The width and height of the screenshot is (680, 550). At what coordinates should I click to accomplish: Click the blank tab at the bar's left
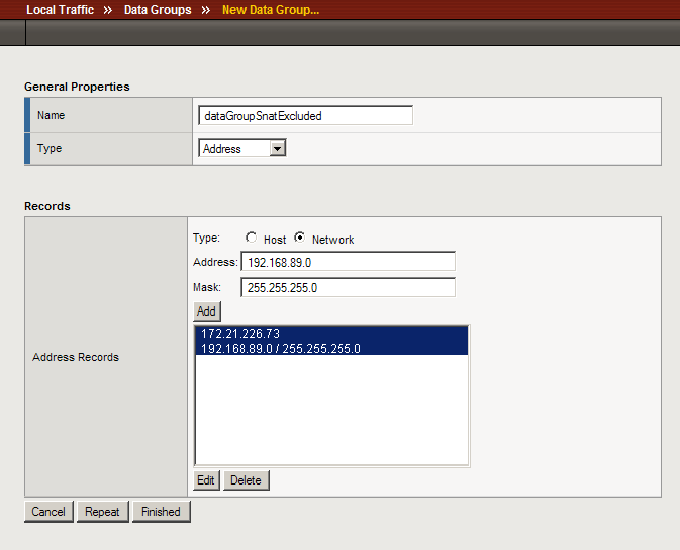[12, 33]
